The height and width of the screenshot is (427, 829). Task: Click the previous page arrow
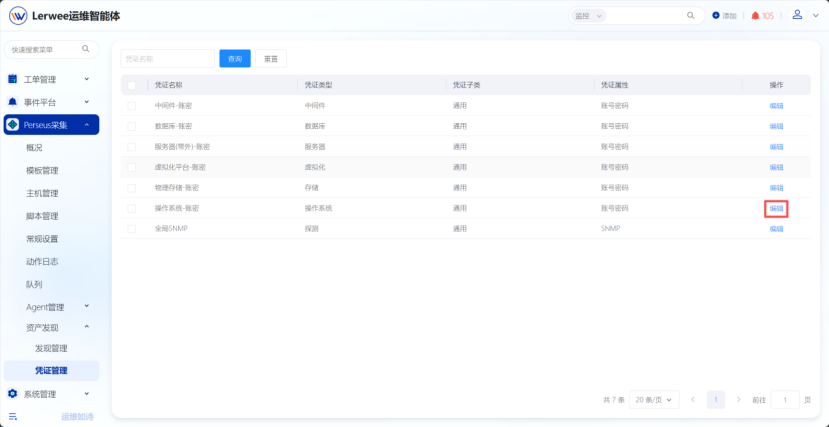coord(693,400)
